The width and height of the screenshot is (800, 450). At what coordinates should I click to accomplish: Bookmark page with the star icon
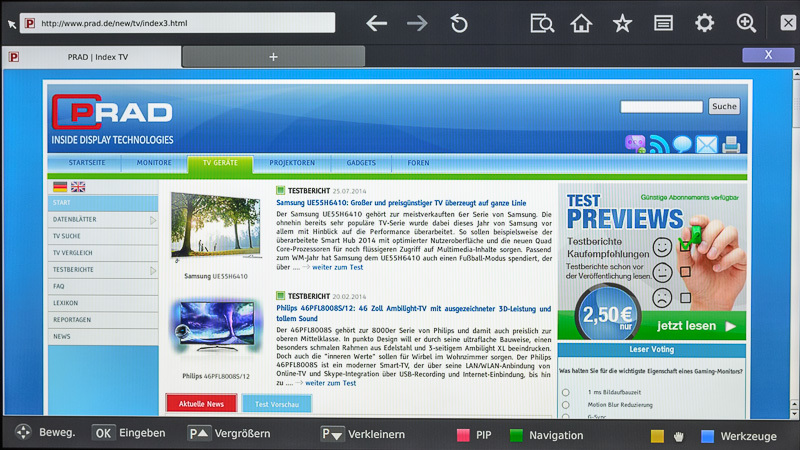pos(622,23)
